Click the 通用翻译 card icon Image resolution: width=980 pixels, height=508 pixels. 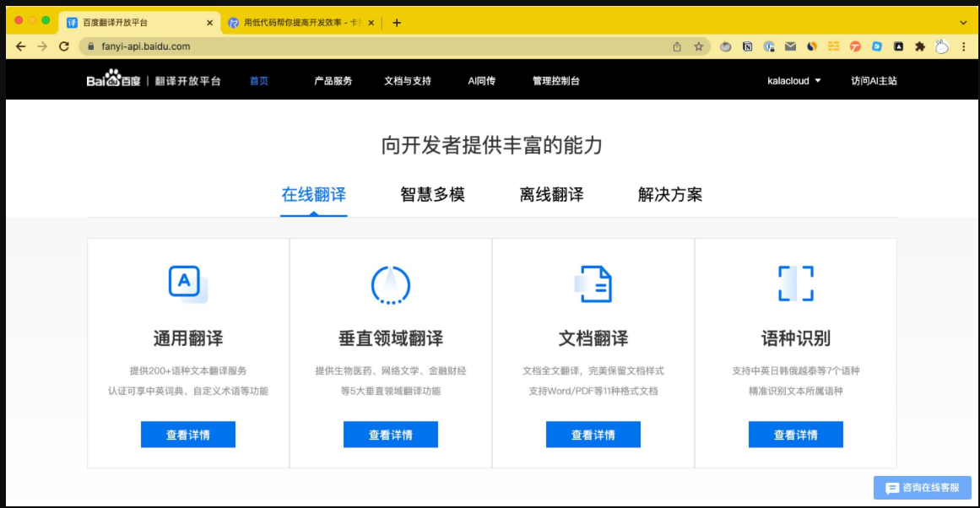(x=187, y=284)
